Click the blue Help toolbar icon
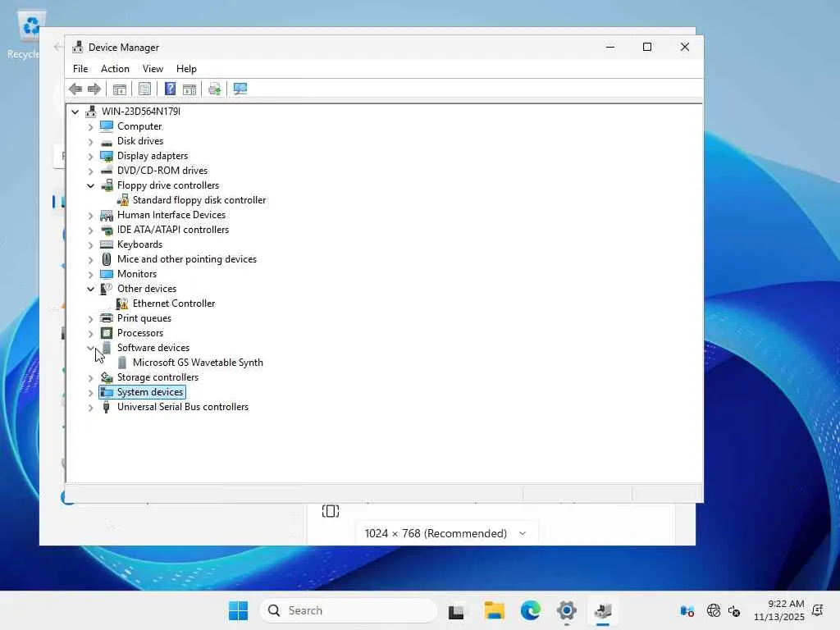Viewport: 840px width, 630px height. 170,89
